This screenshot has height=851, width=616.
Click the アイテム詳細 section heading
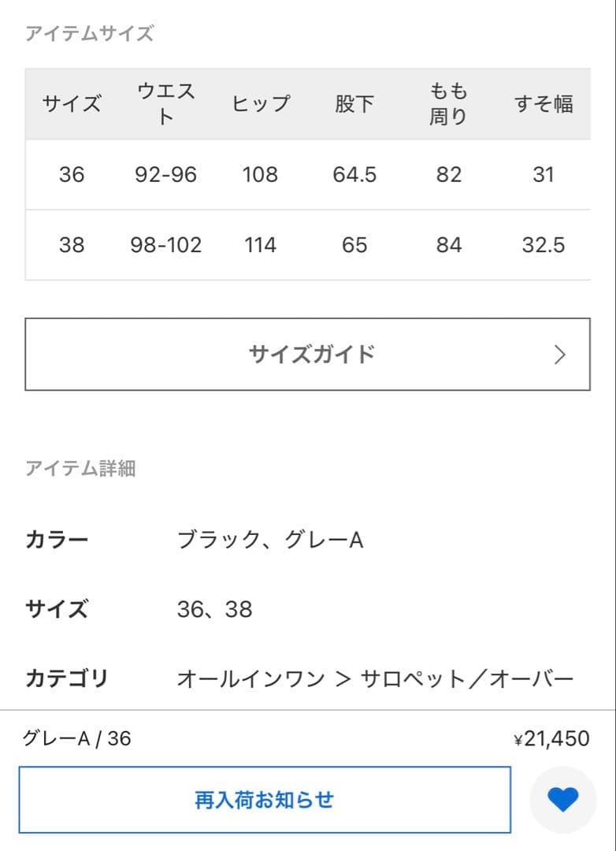[x=80, y=468]
